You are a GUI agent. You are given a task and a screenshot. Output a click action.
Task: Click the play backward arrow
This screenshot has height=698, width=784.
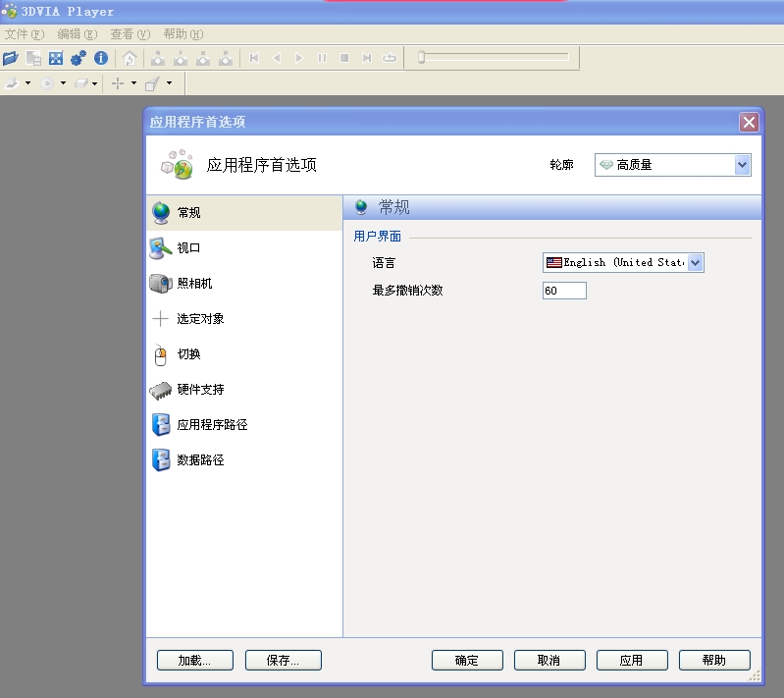[x=277, y=58]
